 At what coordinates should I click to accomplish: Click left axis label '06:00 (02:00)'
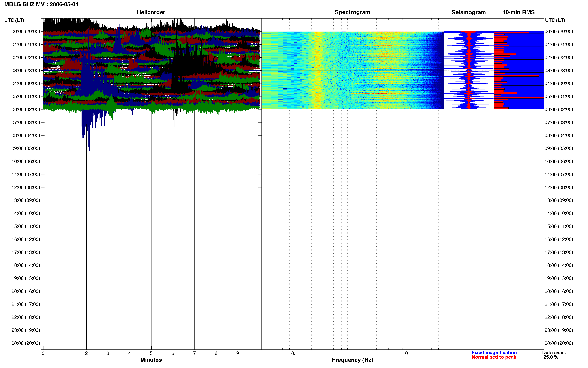[26, 109]
